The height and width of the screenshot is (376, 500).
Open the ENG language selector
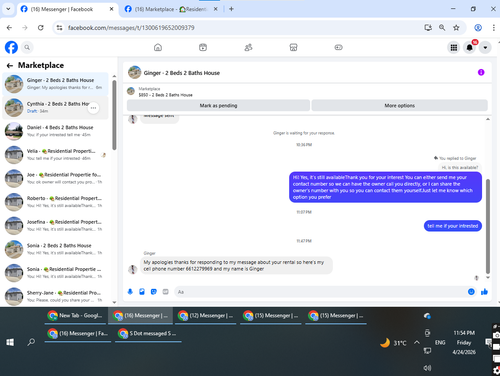coord(440,342)
